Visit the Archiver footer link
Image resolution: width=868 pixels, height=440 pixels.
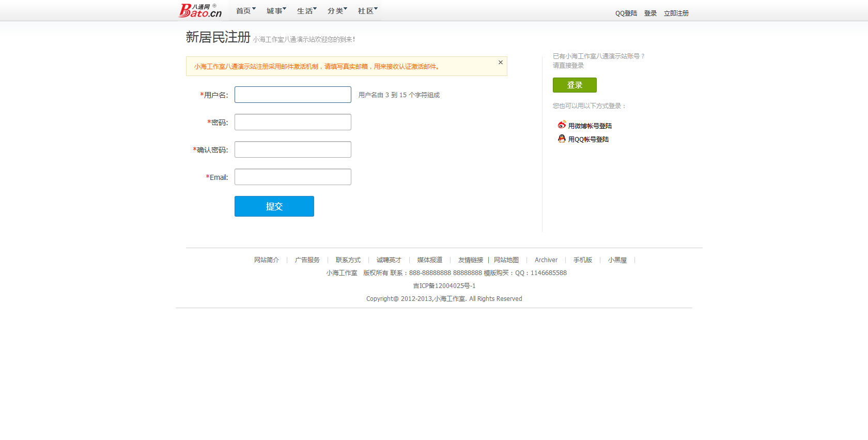[546, 260]
